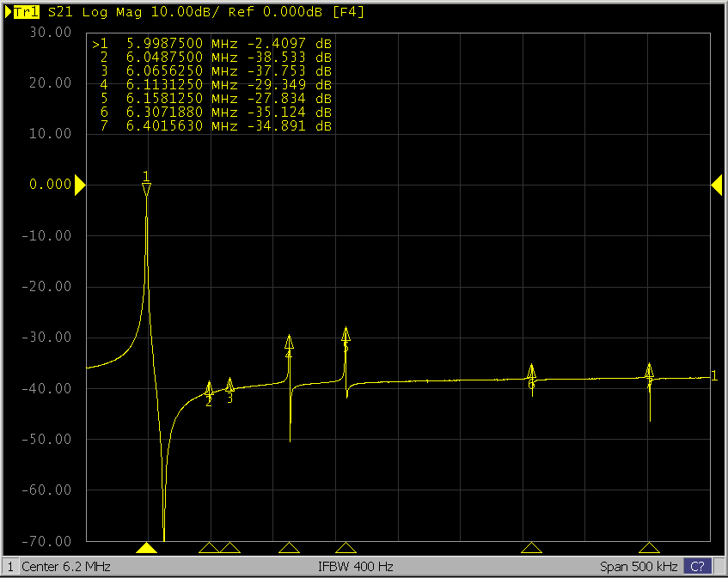728x578 pixels.
Task: Click marker 6 arrow on the trace
Action: (x=532, y=371)
